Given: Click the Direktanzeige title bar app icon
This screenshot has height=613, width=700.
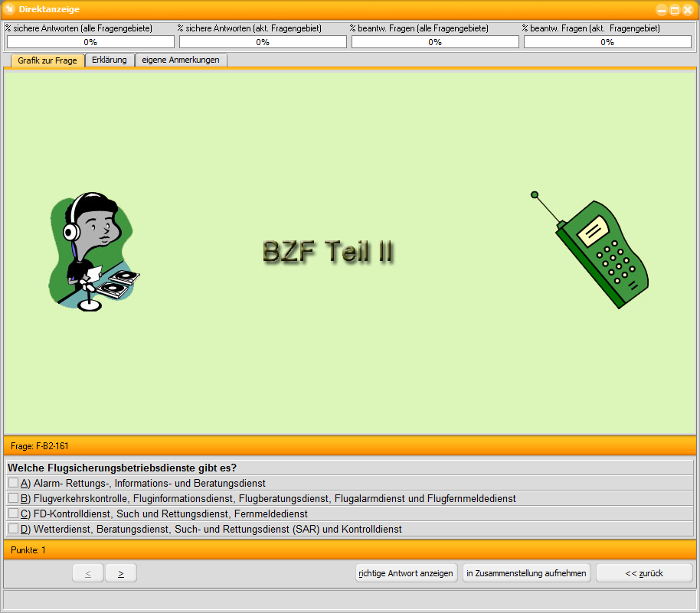Looking at the screenshot, I should click(x=9, y=9).
